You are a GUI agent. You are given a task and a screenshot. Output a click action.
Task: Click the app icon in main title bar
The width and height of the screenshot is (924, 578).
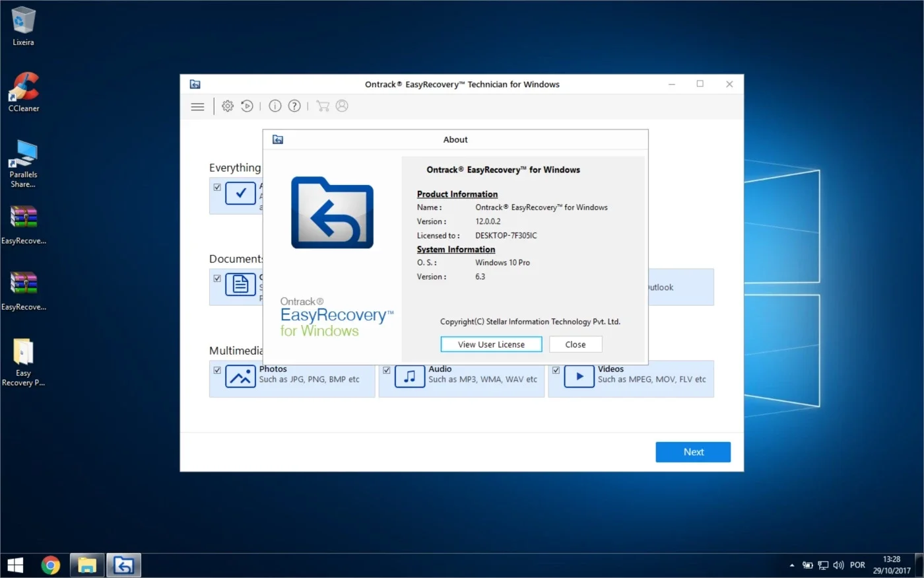coord(195,84)
